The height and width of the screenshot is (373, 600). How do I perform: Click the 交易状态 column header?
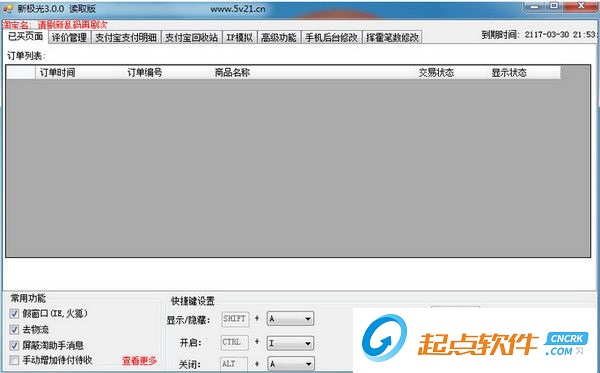(x=451, y=72)
